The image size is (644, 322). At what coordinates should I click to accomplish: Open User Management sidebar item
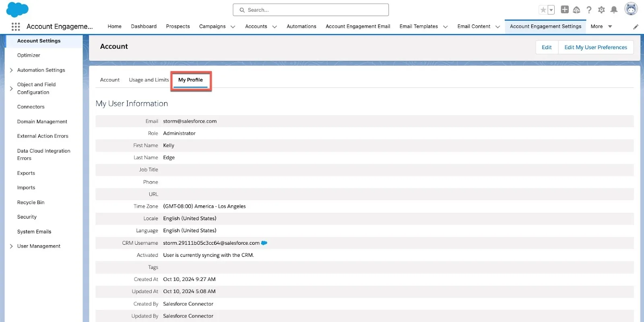(x=39, y=246)
